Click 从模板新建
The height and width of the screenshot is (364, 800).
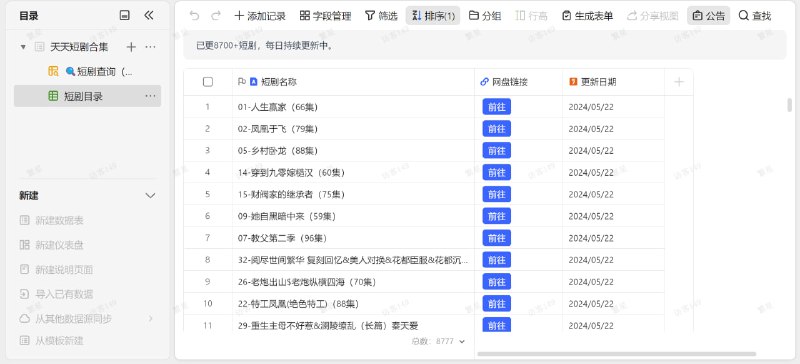click(52, 341)
